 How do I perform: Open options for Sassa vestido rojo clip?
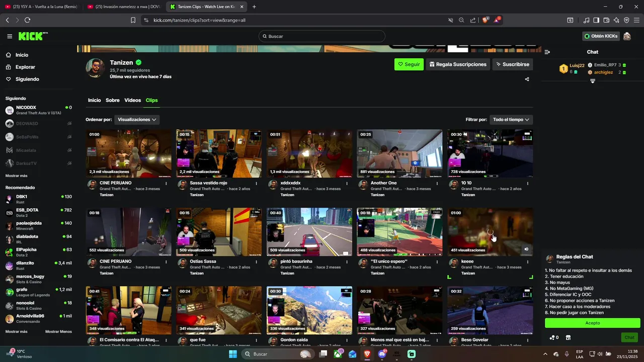pyautogui.click(x=257, y=184)
